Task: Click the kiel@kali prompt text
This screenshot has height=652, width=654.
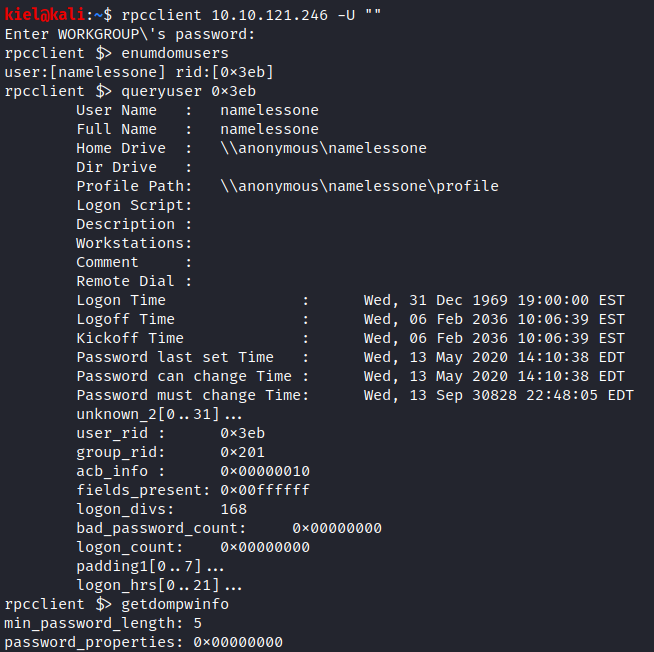Action: click(45, 15)
